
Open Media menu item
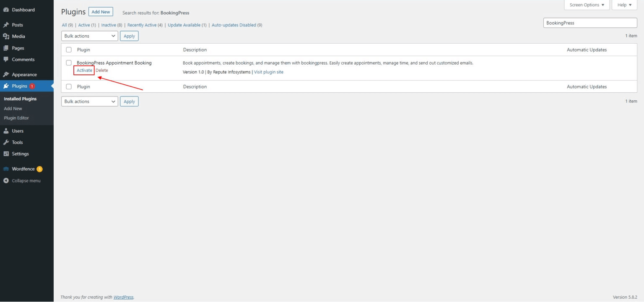(x=18, y=36)
